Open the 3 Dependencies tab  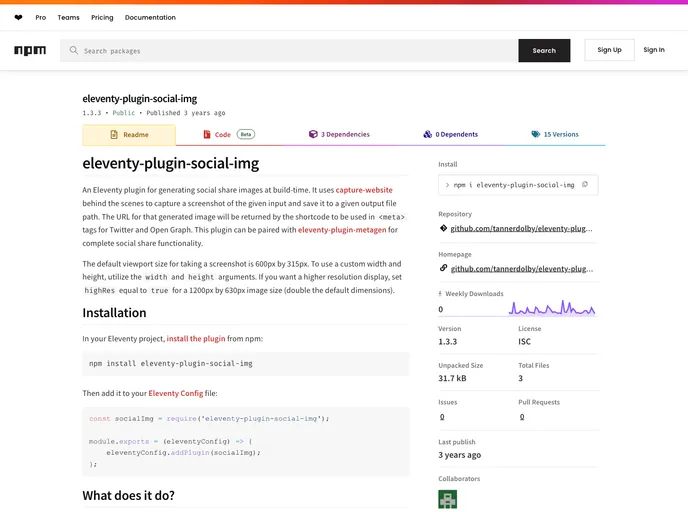[x=339, y=135]
